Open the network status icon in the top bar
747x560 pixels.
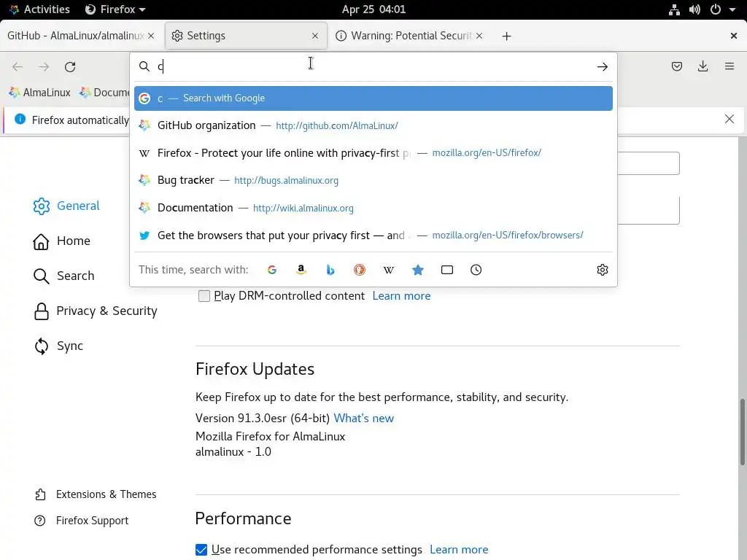click(674, 9)
